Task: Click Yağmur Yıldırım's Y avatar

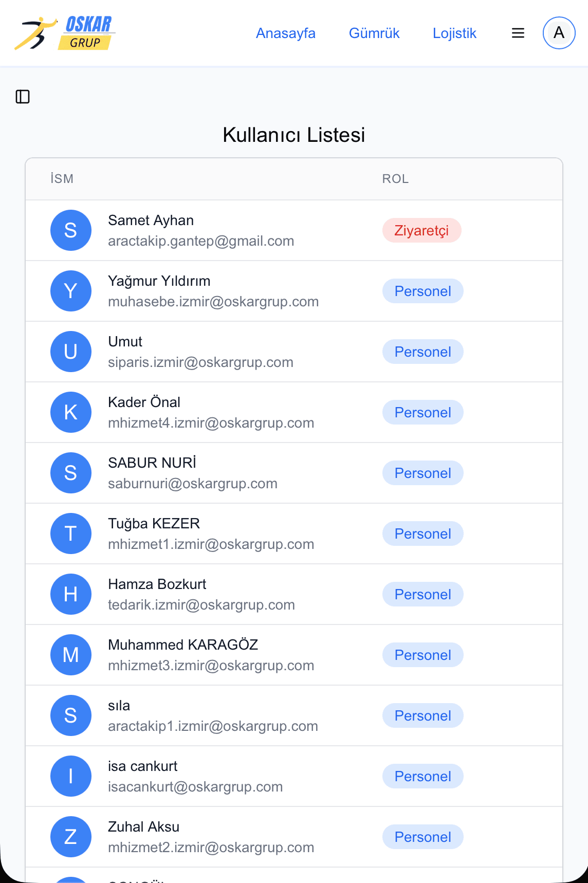Action: (x=71, y=291)
